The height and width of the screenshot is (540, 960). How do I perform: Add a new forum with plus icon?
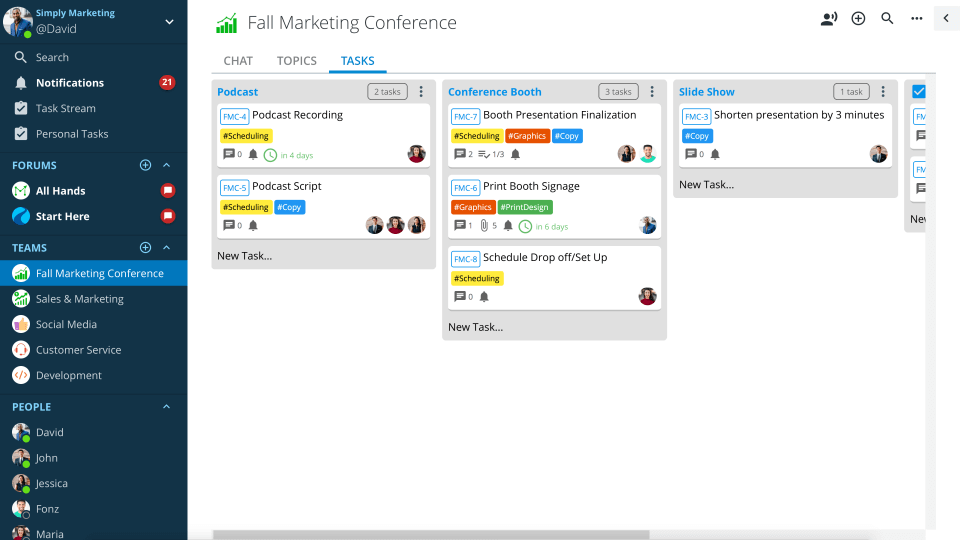(145, 165)
